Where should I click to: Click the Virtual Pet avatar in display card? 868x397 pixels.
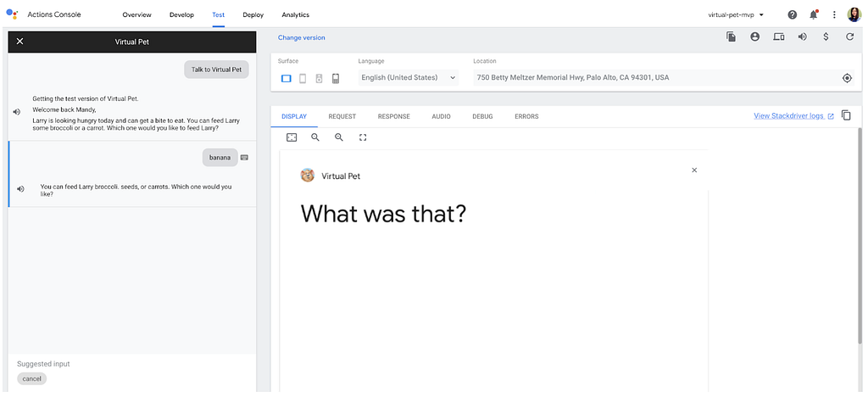pos(307,176)
